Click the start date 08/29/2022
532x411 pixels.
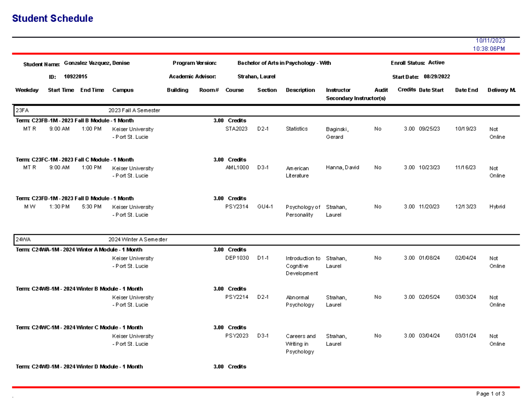coord(437,76)
